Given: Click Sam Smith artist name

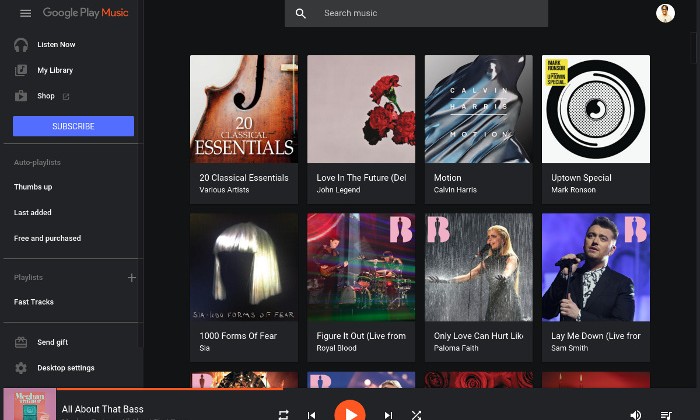Looking at the screenshot, I should click(569, 348).
